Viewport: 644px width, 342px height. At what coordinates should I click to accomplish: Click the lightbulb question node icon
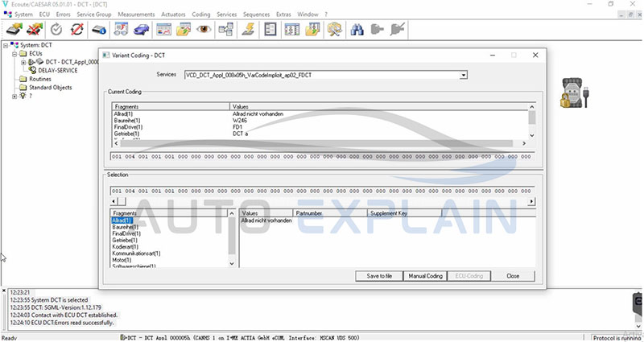(x=23, y=96)
